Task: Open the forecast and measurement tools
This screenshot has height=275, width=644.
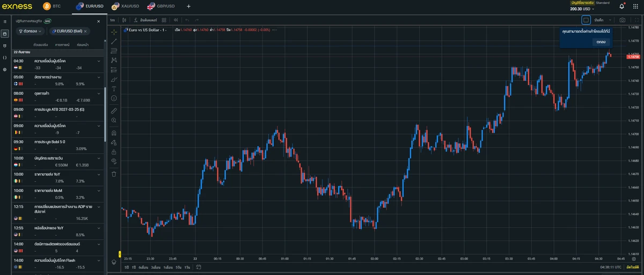Action: point(114,70)
